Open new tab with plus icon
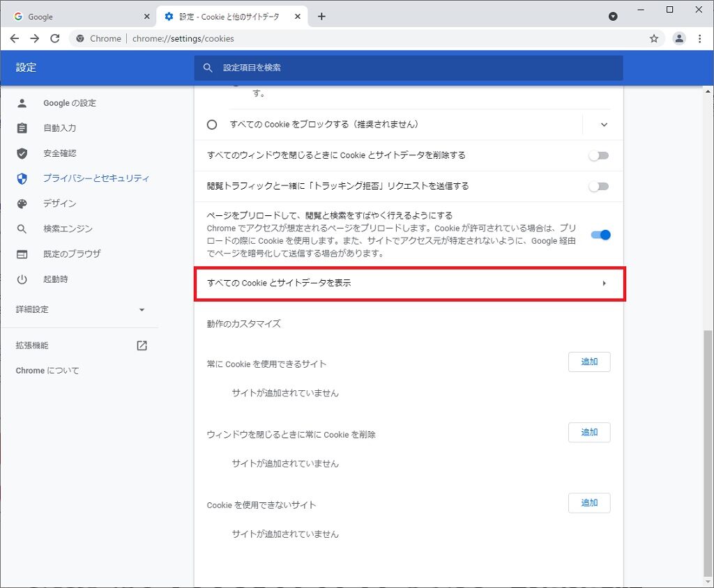 coord(321,17)
